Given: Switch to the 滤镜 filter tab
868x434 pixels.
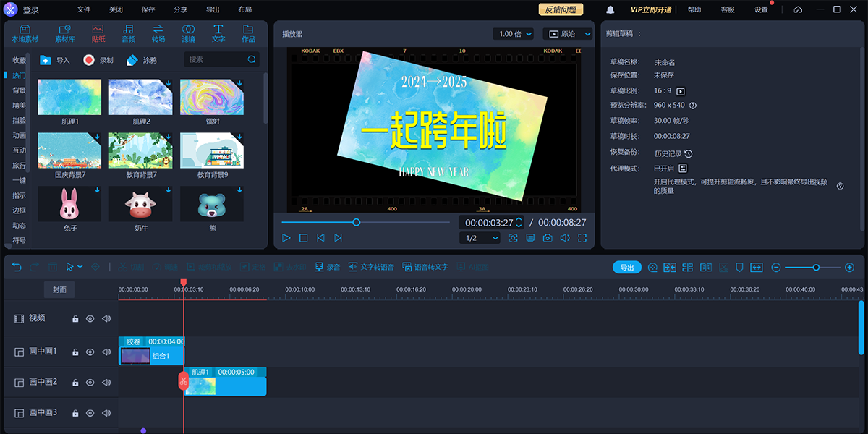Looking at the screenshot, I should [188, 33].
